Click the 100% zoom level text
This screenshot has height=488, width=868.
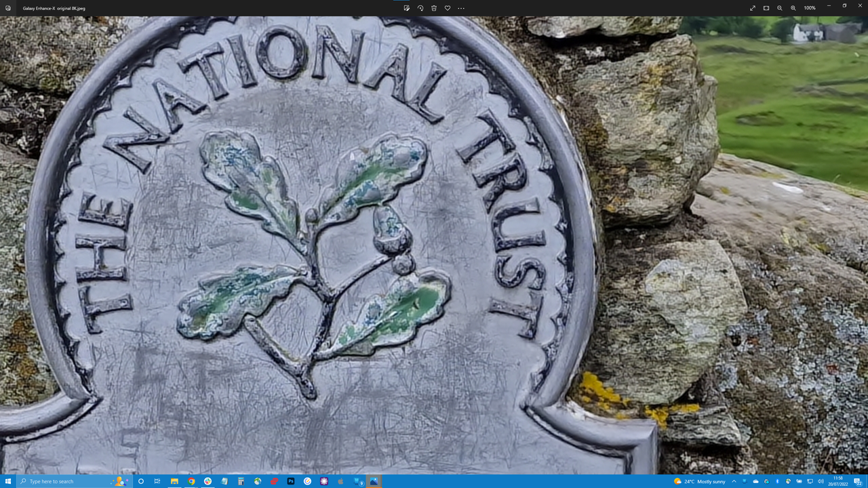point(810,8)
